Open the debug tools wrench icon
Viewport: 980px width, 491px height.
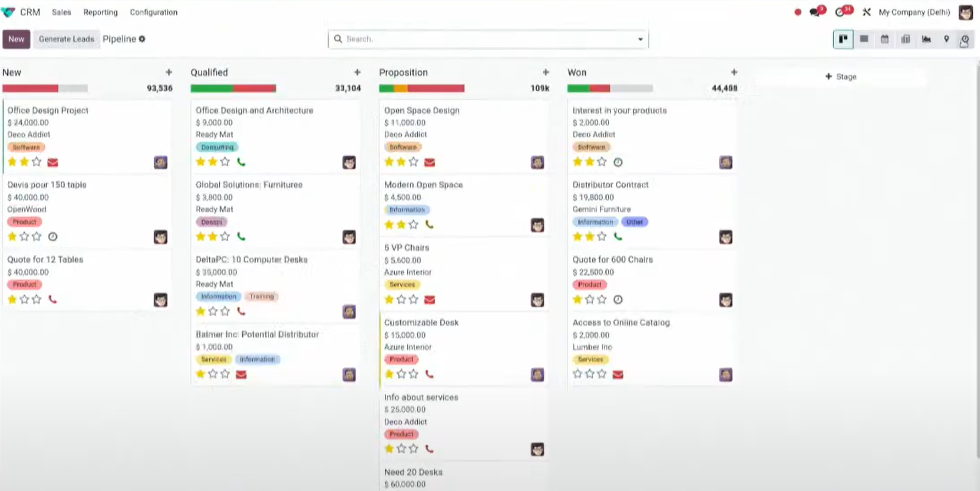(x=866, y=12)
